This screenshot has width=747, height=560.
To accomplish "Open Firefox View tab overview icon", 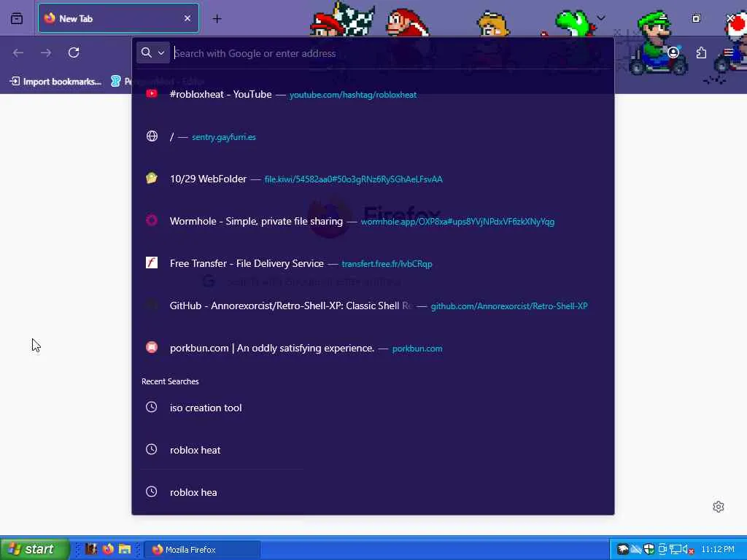I will click(x=17, y=18).
